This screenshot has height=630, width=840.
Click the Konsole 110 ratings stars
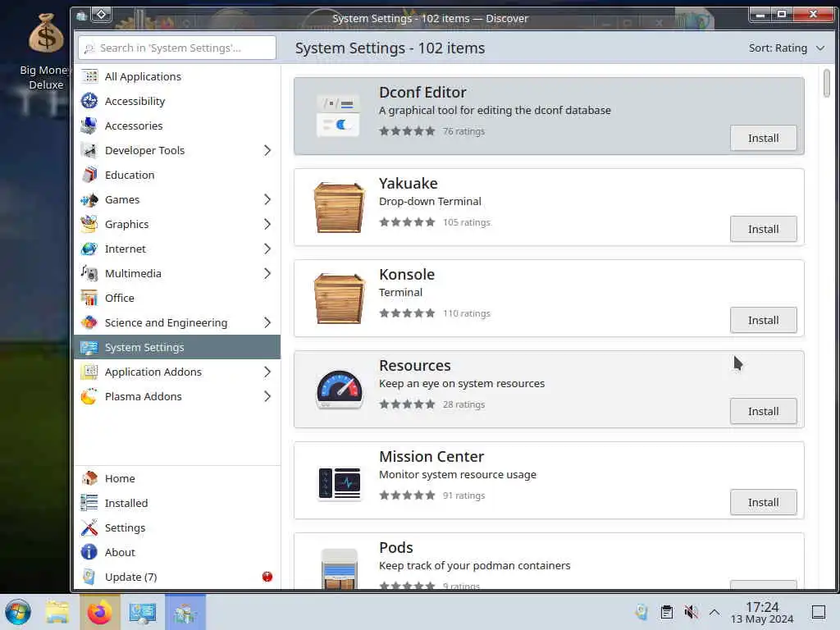[x=407, y=313]
